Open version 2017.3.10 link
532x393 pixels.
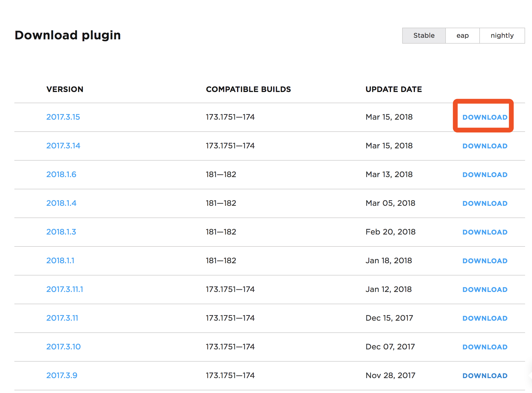tap(63, 347)
